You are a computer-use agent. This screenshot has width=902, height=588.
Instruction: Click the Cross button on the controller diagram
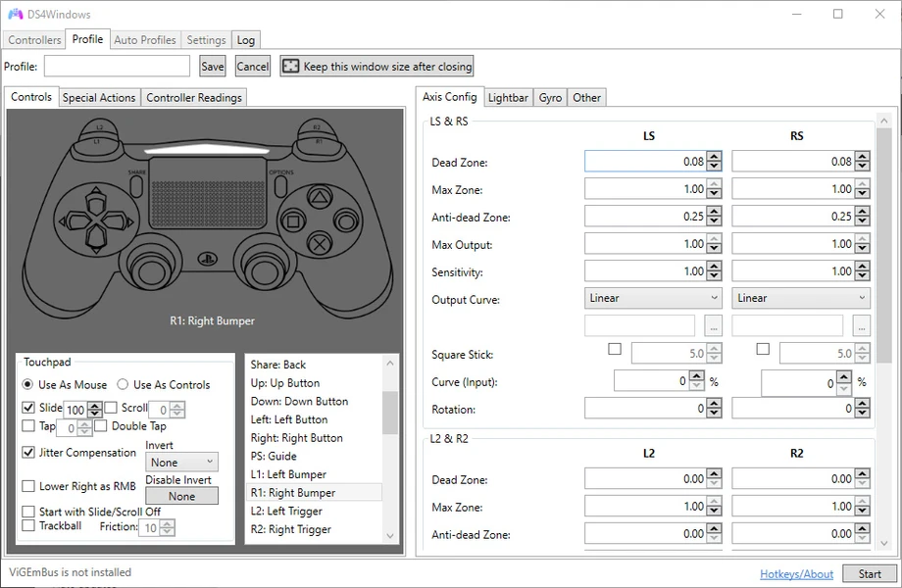coord(320,243)
